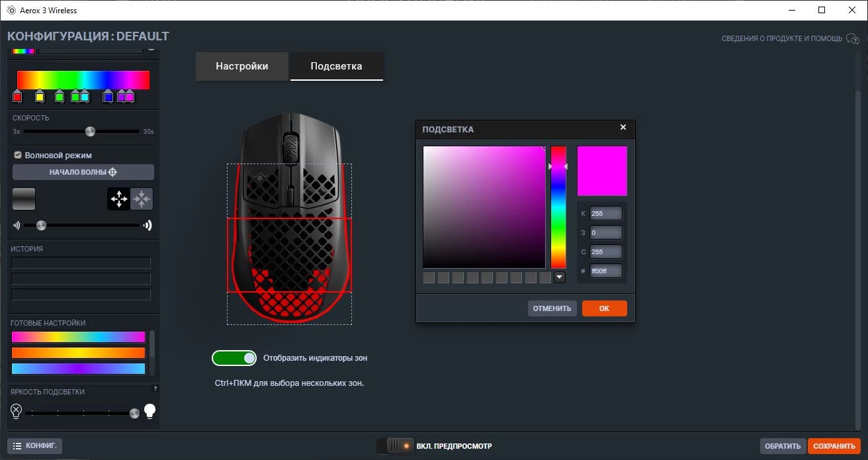
Task: Click the rainbow gradient color bar
Action: pyautogui.click(x=83, y=79)
